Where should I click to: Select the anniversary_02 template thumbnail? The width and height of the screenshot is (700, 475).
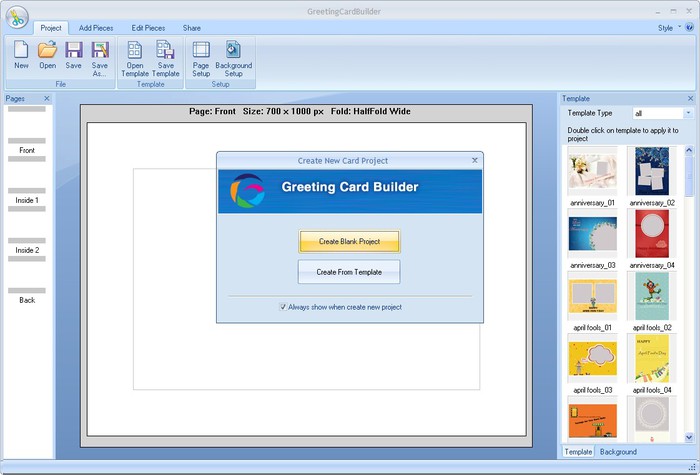click(x=652, y=171)
